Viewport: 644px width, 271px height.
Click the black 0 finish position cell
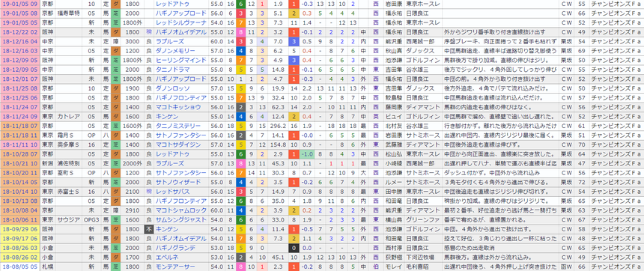pos(293,248)
